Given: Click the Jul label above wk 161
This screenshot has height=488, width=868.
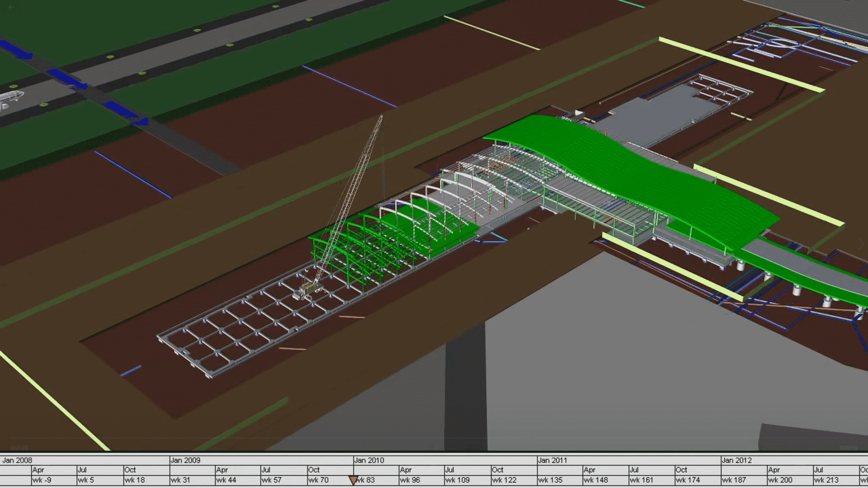Looking at the screenshot, I should click(634, 470).
